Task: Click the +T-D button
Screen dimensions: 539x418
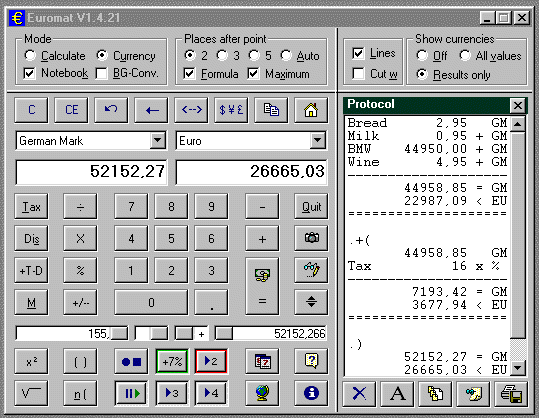Action: pyautogui.click(x=31, y=270)
